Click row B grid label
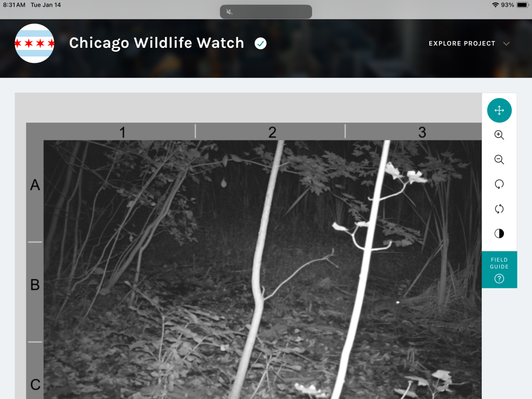The width and height of the screenshot is (532, 399). click(35, 285)
